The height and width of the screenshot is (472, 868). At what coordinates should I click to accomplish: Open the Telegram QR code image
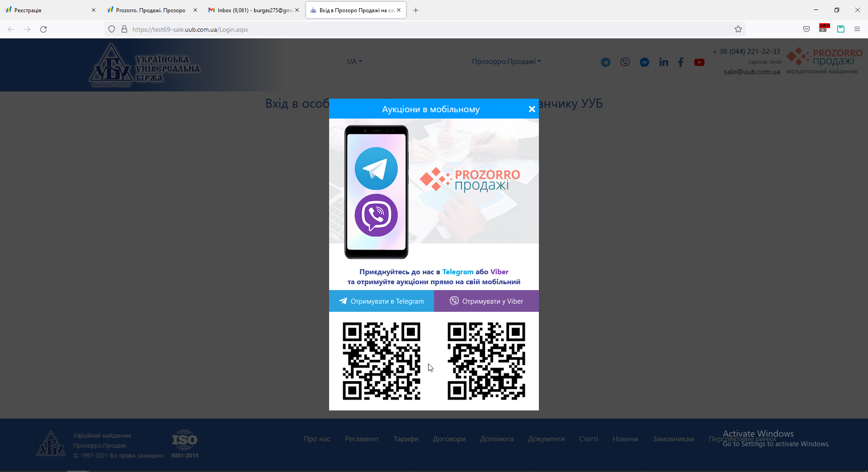382,361
